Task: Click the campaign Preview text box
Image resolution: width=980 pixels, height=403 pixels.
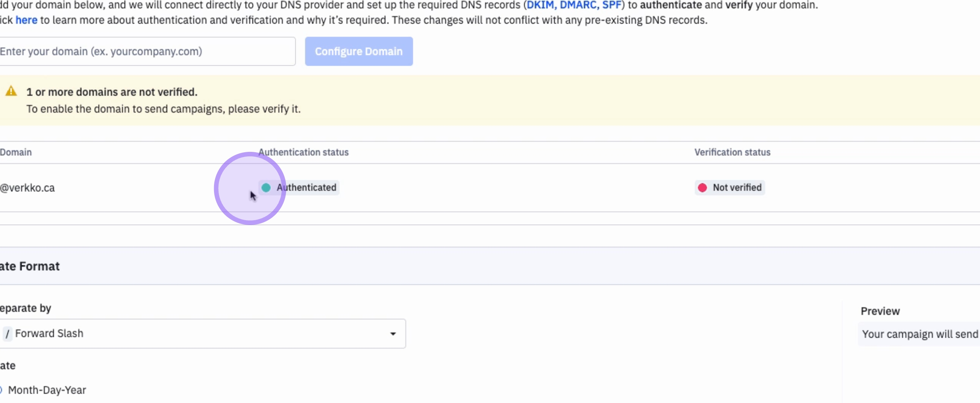Action: pyautogui.click(x=918, y=334)
